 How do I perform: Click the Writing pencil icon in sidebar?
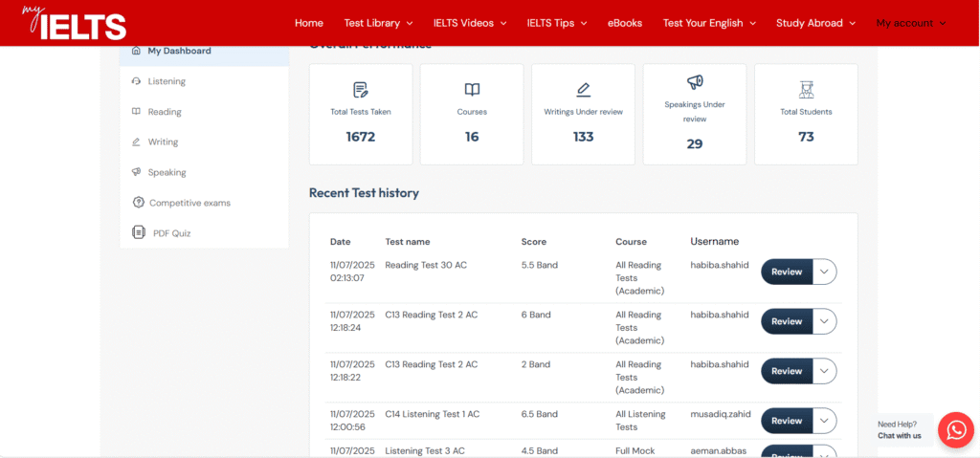136,142
